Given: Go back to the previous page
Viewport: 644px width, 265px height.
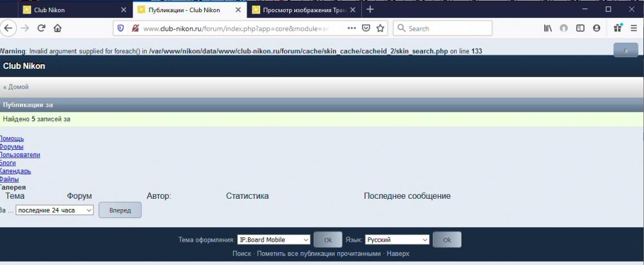Looking at the screenshot, I should (x=8, y=28).
